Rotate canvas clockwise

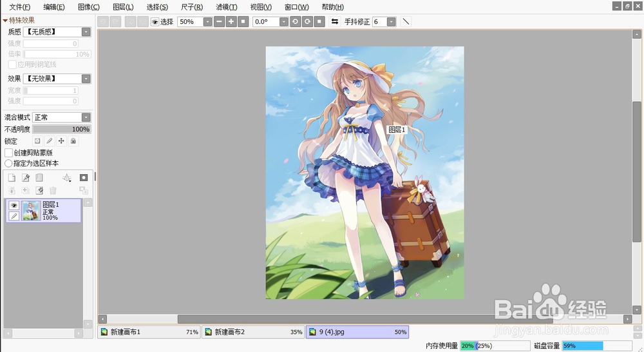click(x=307, y=21)
